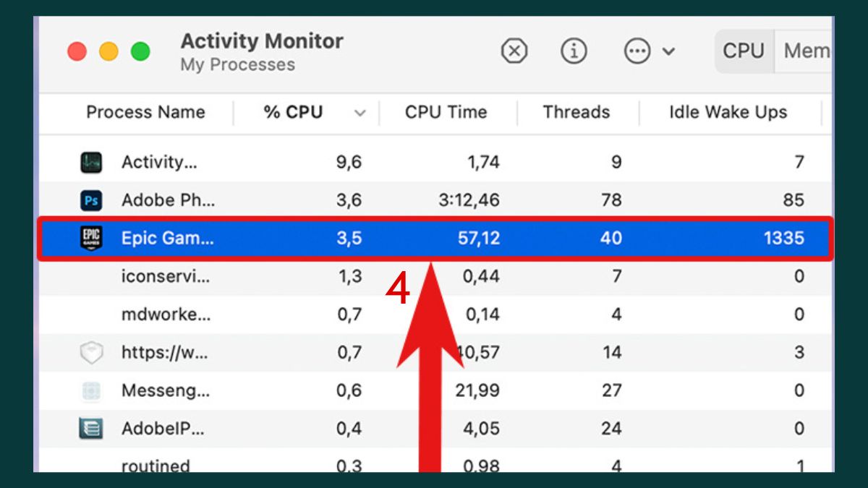The image size is (868, 488).
Task: Sort by Threads column header
Action: (576, 112)
